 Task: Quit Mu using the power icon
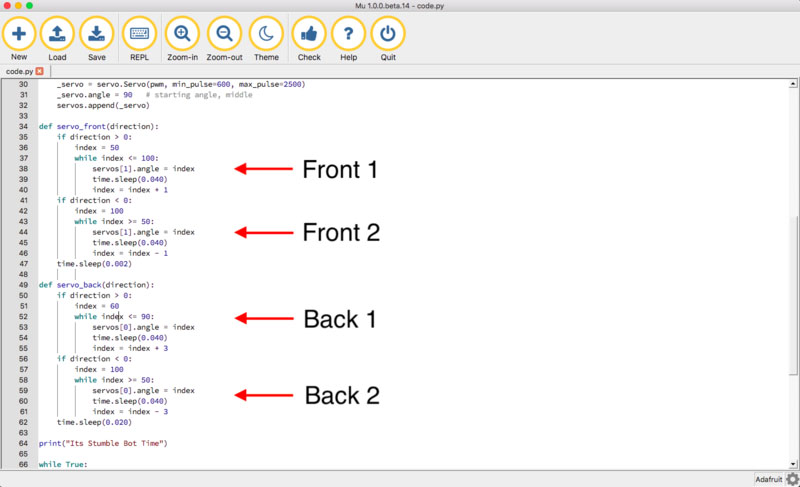(388, 34)
